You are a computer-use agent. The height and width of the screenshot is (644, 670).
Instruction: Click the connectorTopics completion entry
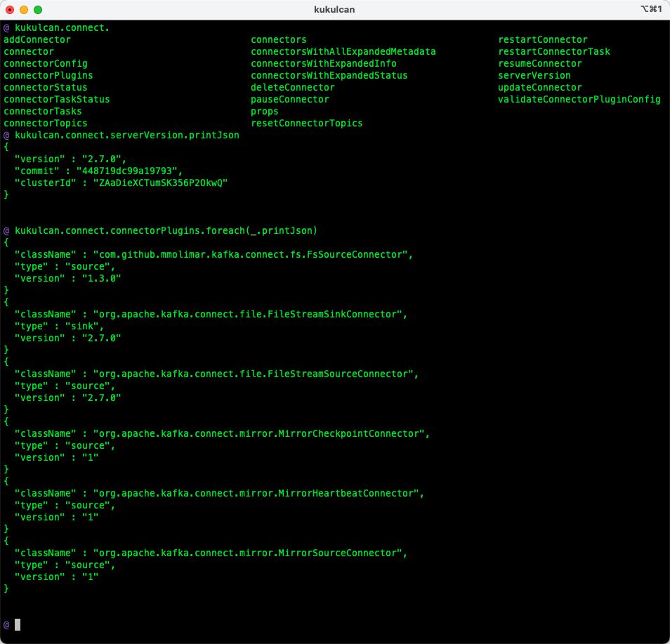(46, 124)
